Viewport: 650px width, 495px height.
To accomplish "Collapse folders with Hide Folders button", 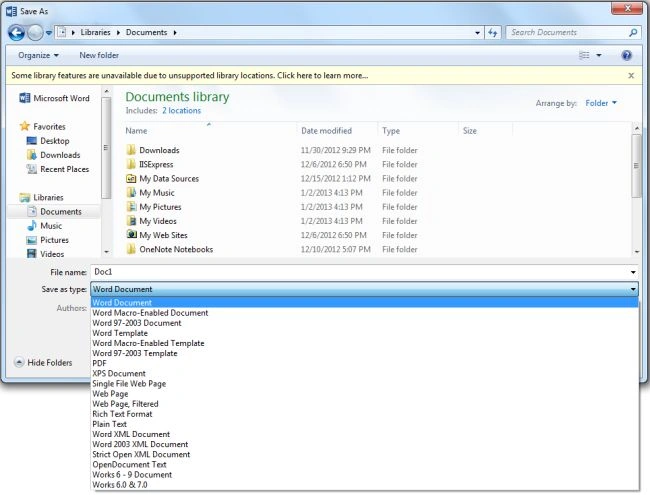I will click(43, 362).
